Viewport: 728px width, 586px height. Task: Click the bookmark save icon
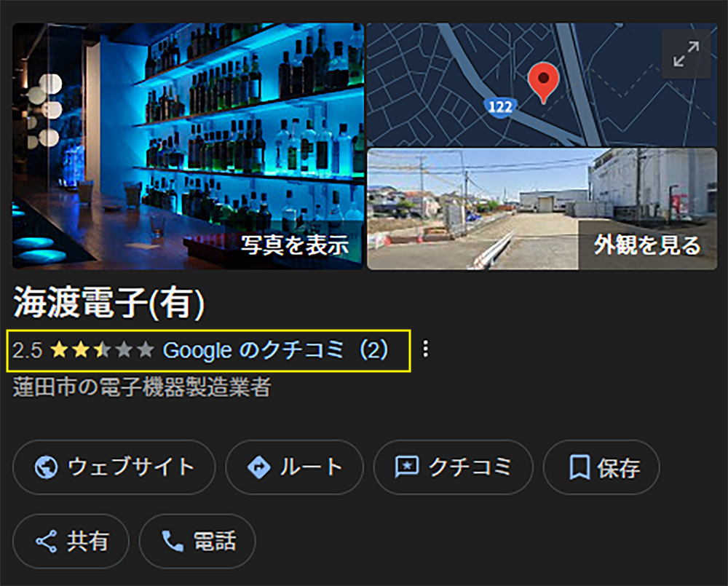click(x=579, y=467)
